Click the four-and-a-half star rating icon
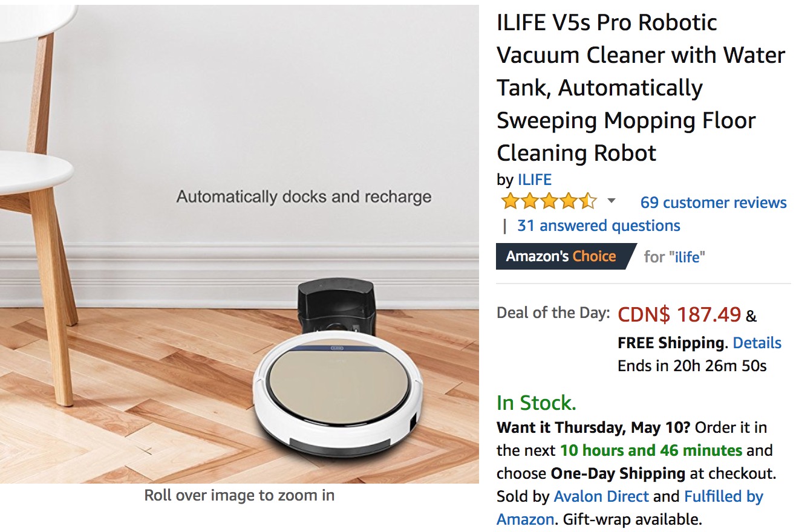 (549, 201)
